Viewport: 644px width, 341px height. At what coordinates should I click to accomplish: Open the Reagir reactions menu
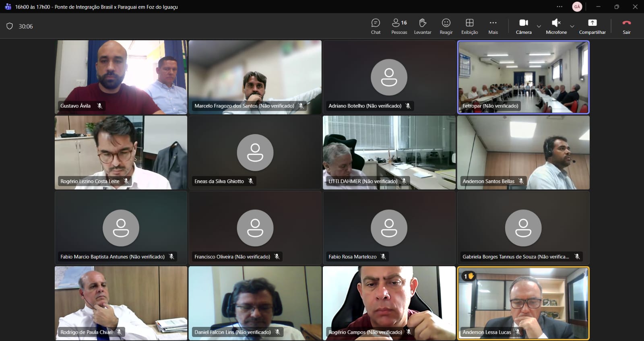[446, 26]
